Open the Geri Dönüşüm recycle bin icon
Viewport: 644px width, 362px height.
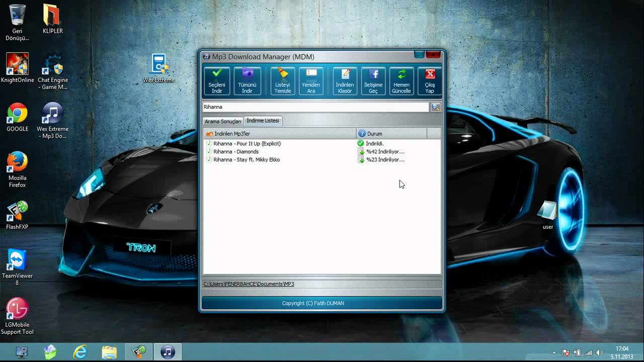[18, 23]
